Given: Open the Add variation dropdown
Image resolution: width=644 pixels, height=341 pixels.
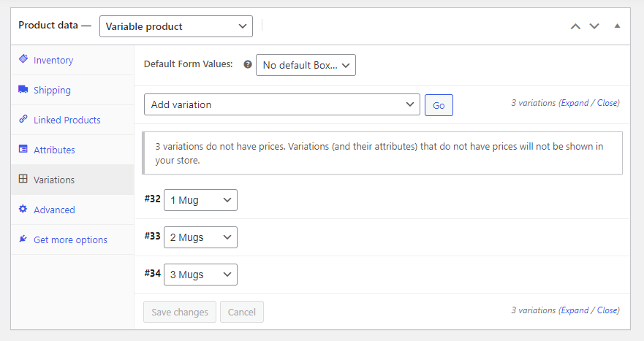Looking at the screenshot, I should [x=282, y=104].
